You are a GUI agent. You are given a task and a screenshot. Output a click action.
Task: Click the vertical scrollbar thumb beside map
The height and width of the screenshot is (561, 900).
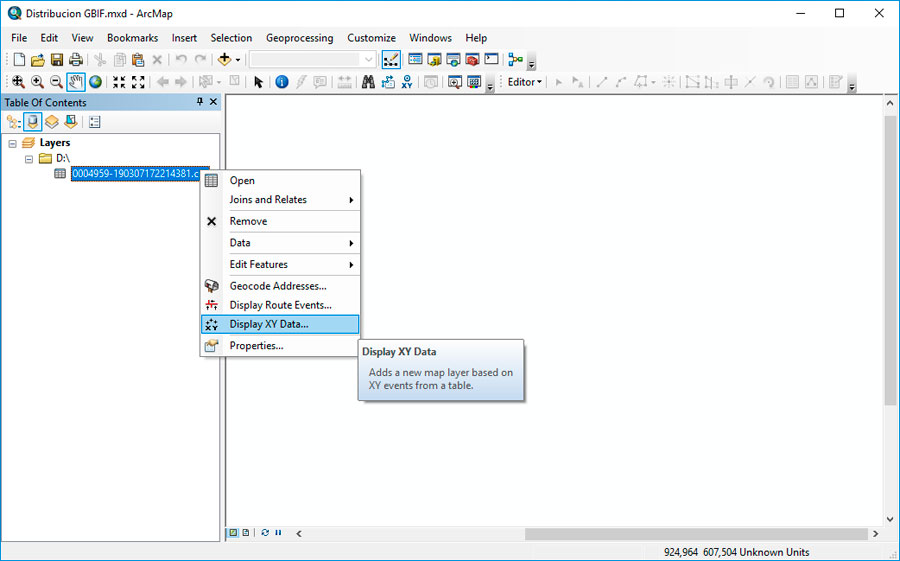[x=890, y=260]
